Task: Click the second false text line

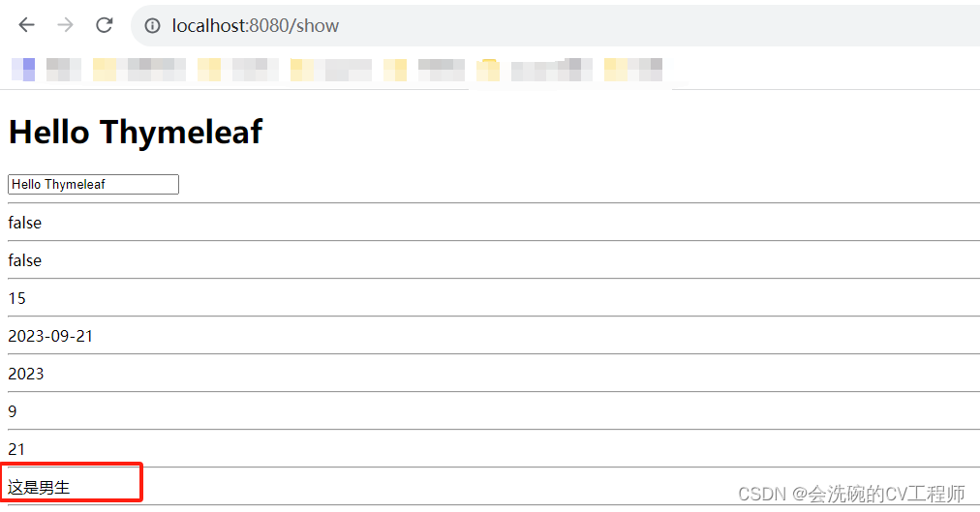Action: click(x=25, y=260)
